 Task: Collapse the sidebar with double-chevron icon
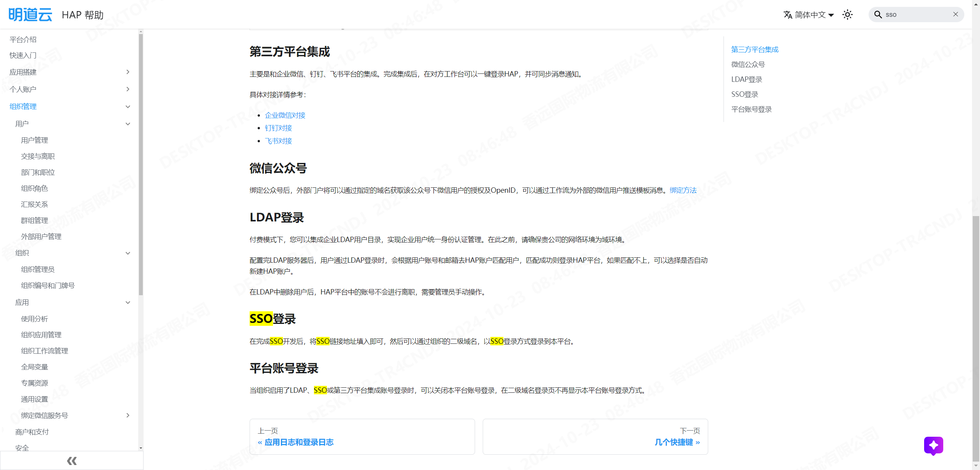click(72, 461)
